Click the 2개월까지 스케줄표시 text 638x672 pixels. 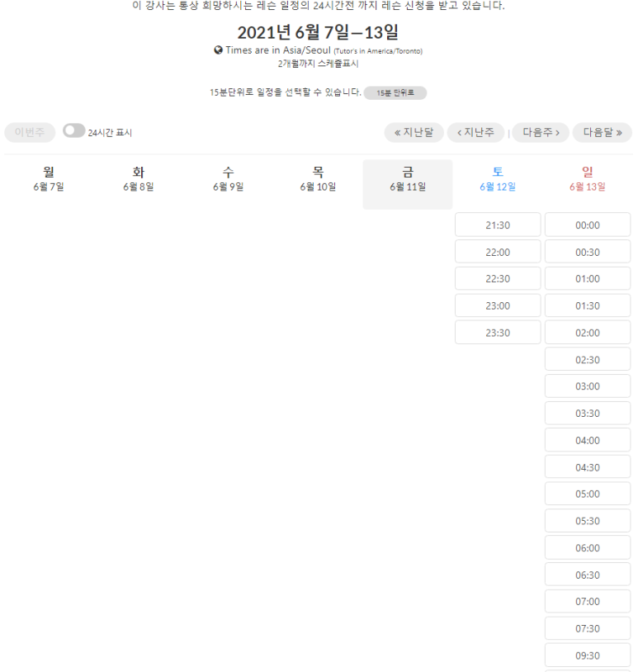[x=318, y=64]
